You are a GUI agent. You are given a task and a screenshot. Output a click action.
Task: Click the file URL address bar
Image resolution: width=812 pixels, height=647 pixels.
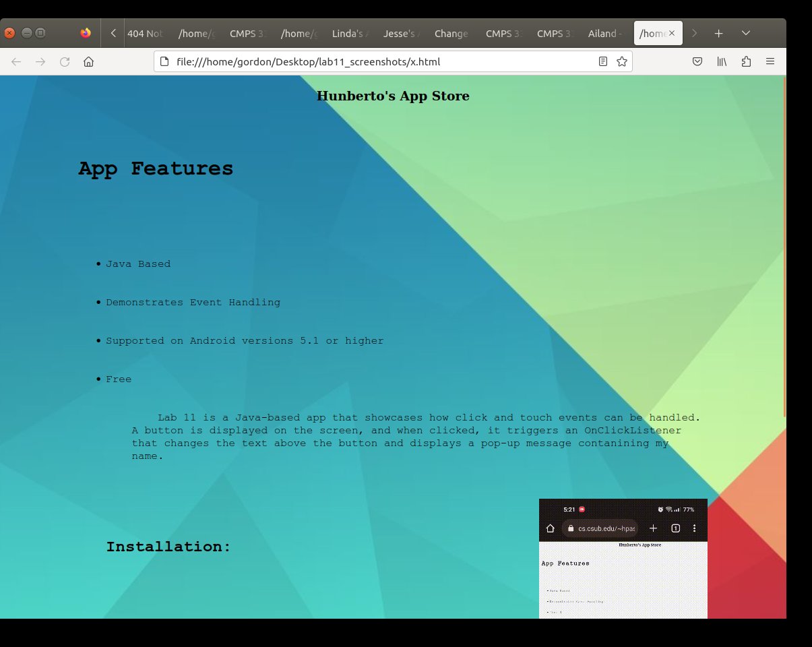click(x=377, y=62)
